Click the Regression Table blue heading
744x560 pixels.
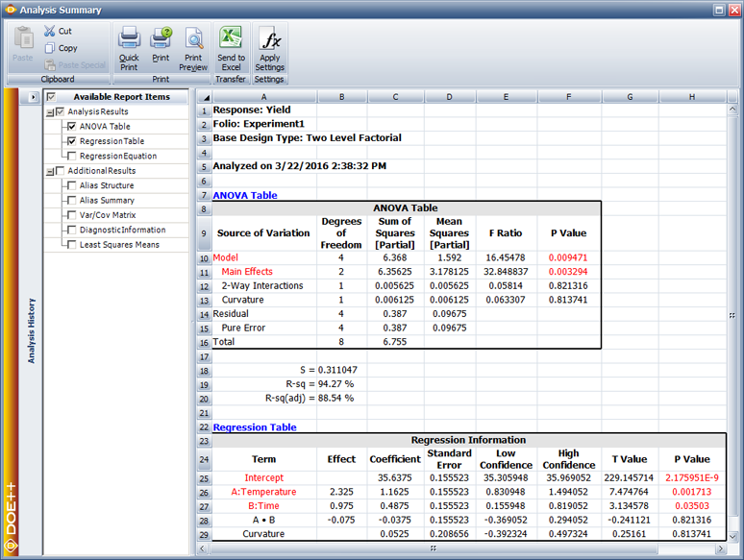[x=255, y=426]
